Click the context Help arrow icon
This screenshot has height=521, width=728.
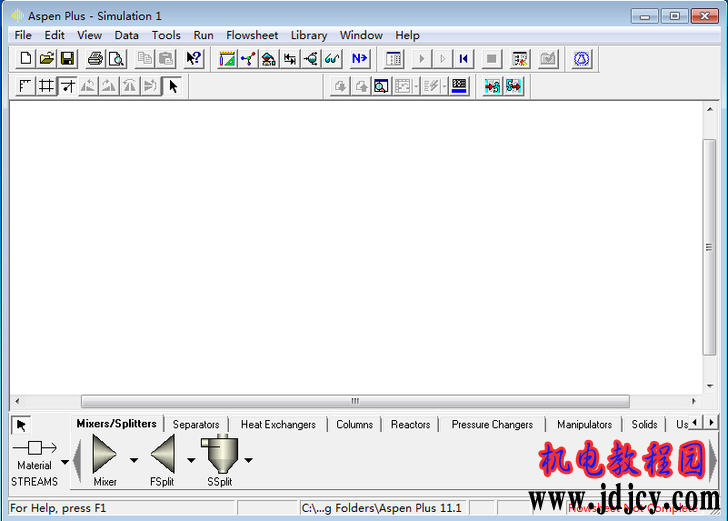tap(194, 59)
